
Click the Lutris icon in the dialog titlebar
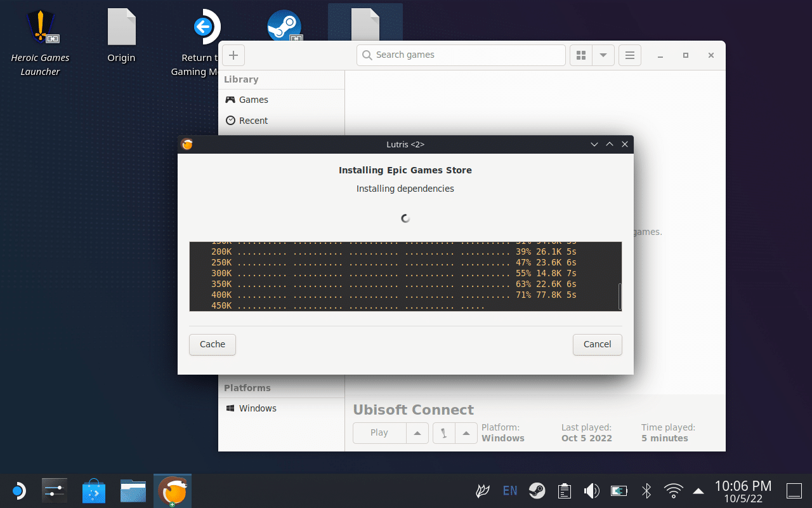(x=187, y=144)
